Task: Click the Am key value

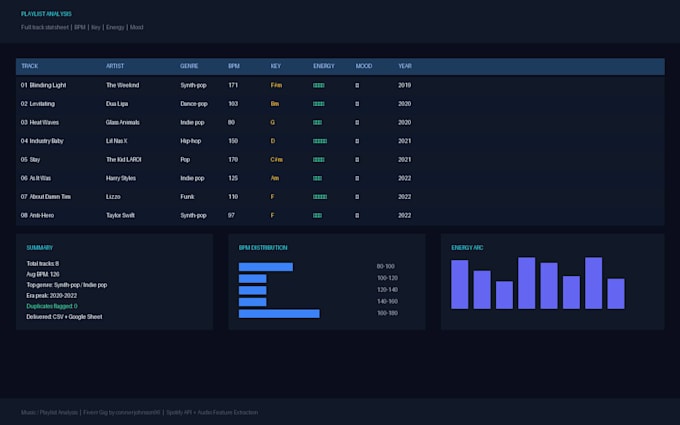Action: (275, 178)
